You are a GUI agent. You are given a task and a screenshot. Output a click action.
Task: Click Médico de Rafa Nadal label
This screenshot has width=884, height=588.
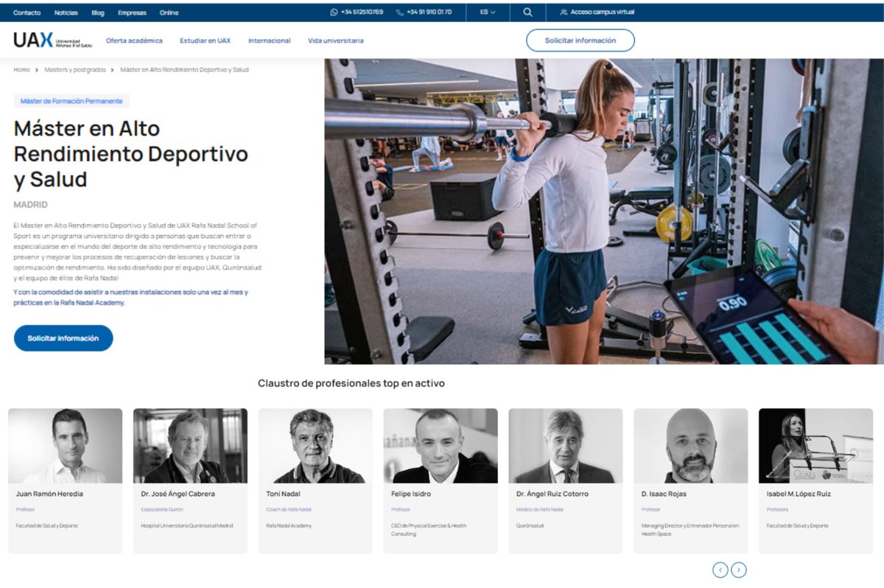click(x=540, y=510)
